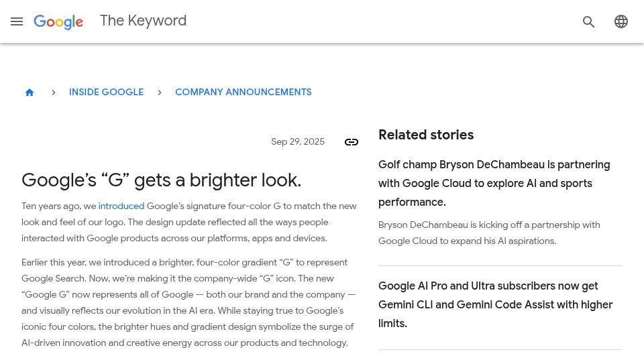Open the search magnifier icon
644x362 pixels.
pyautogui.click(x=588, y=21)
